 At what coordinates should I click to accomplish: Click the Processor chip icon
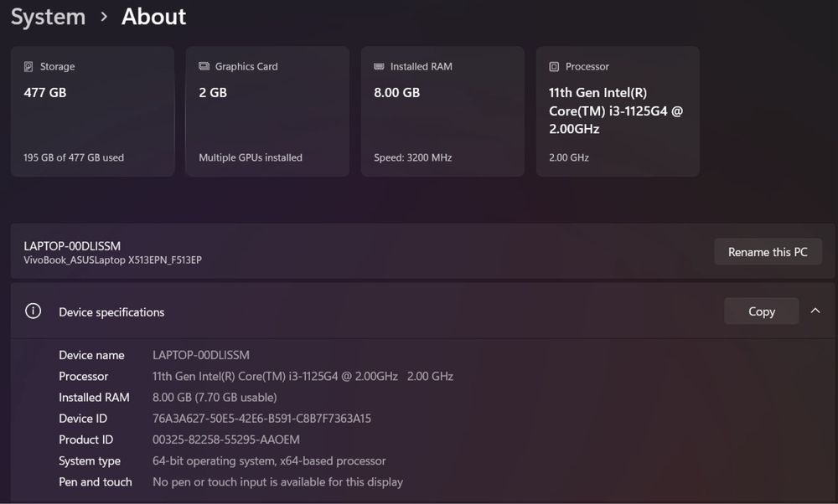pyautogui.click(x=554, y=66)
